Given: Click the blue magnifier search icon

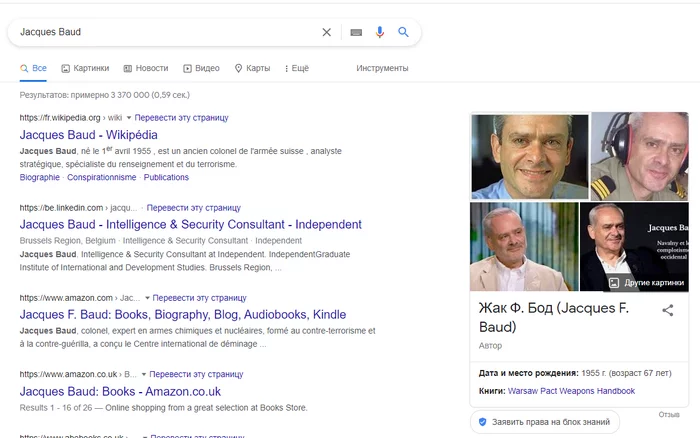Looking at the screenshot, I should tap(404, 32).
